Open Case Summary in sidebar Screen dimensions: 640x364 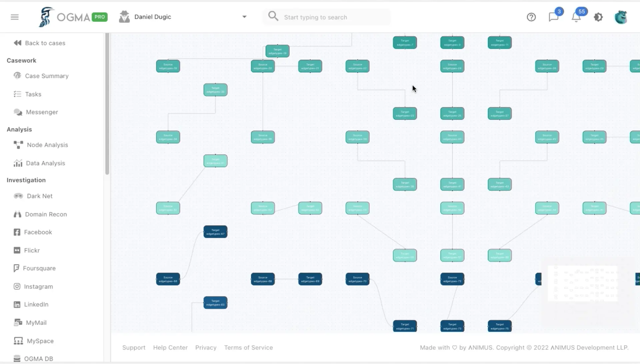coord(47,76)
